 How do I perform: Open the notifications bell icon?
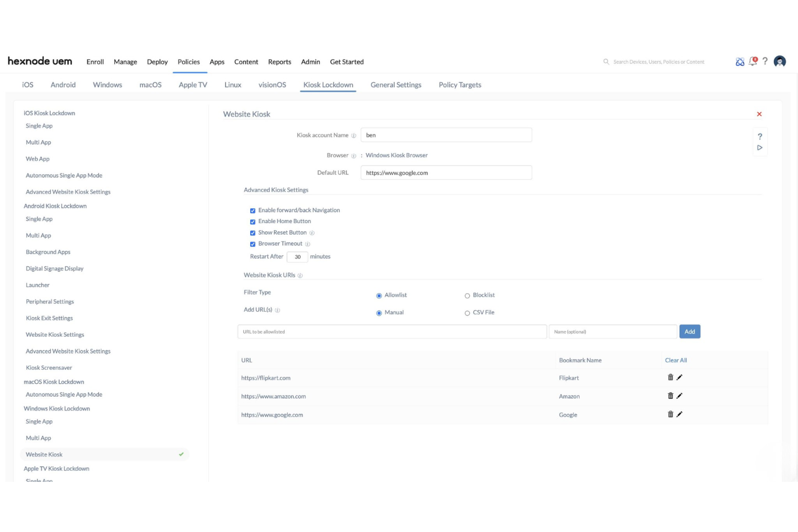753,61
